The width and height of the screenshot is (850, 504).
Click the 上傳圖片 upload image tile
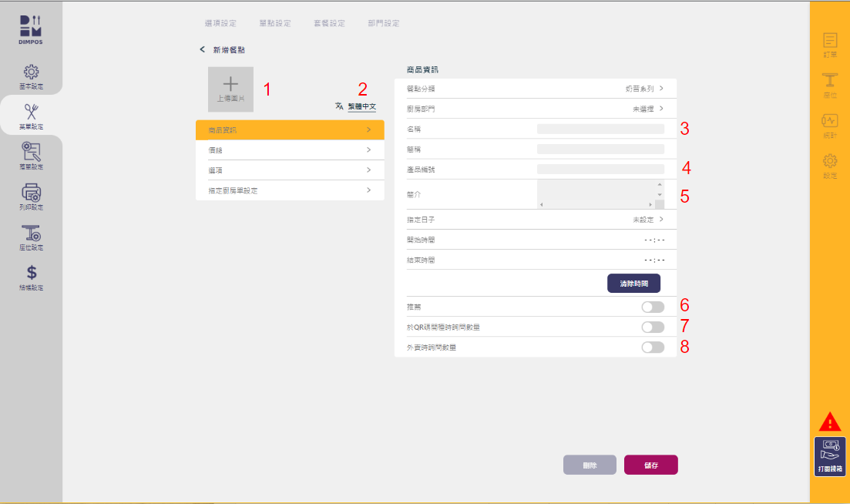pos(230,89)
